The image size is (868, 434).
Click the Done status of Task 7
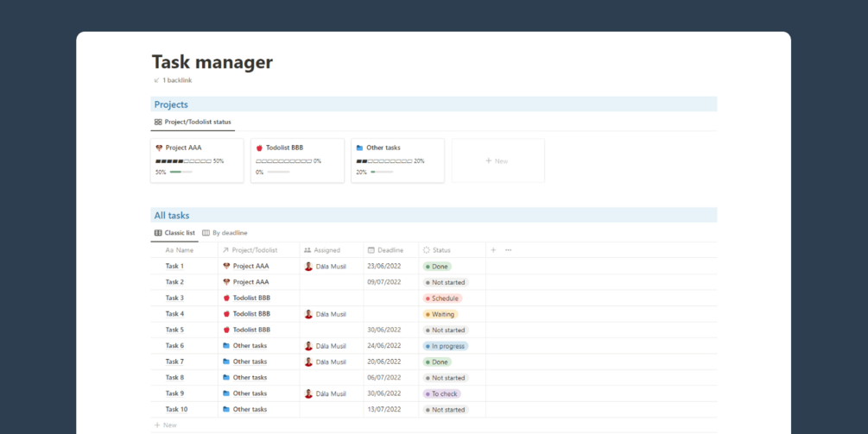point(437,362)
